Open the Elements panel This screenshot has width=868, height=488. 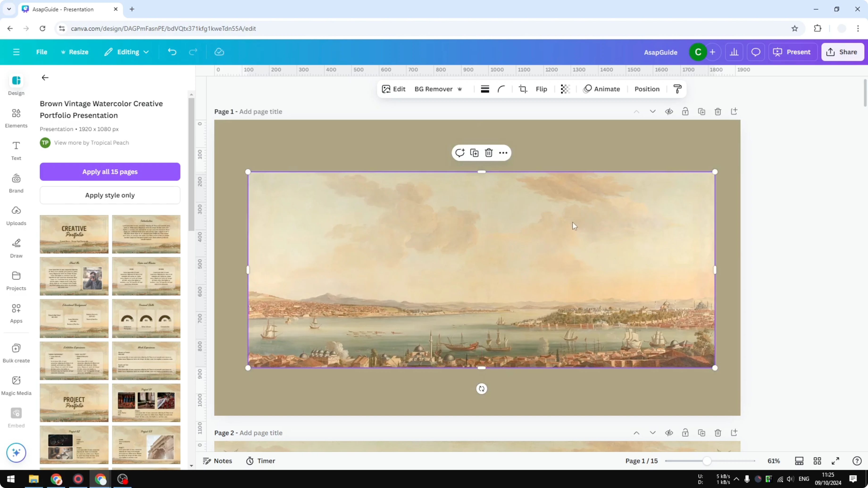coord(16,118)
